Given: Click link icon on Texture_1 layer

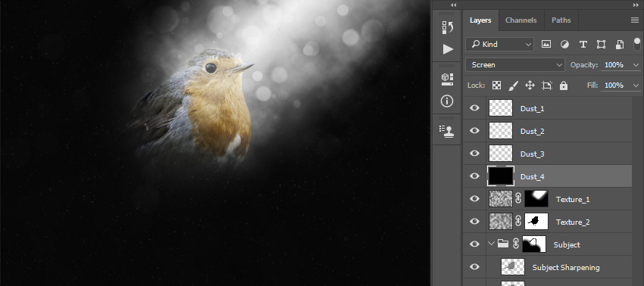Looking at the screenshot, I should coord(518,198).
